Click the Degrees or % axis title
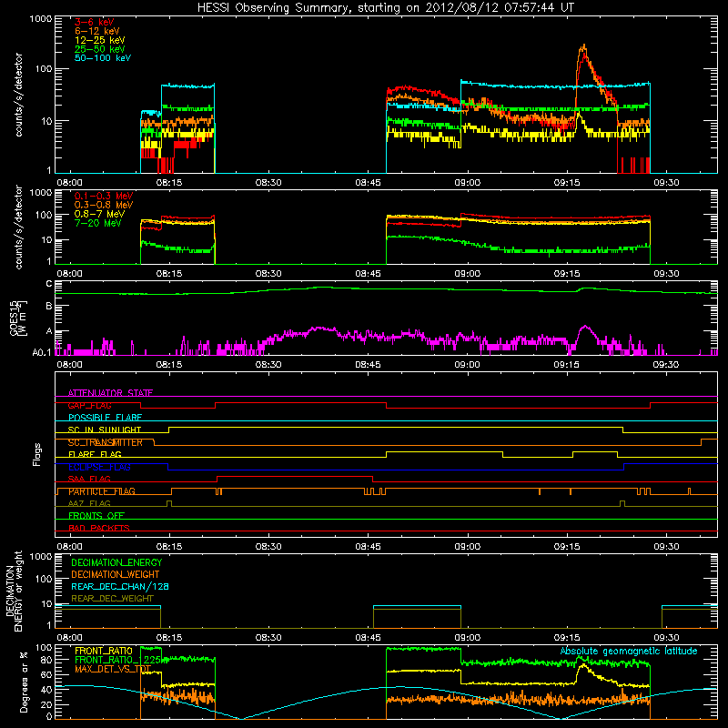This screenshot has width=728, height=728. (24, 682)
